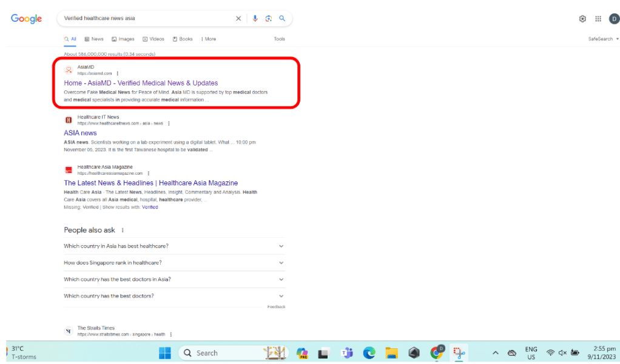
Task: Open the Google account profile avatar
Action: tap(614, 19)
